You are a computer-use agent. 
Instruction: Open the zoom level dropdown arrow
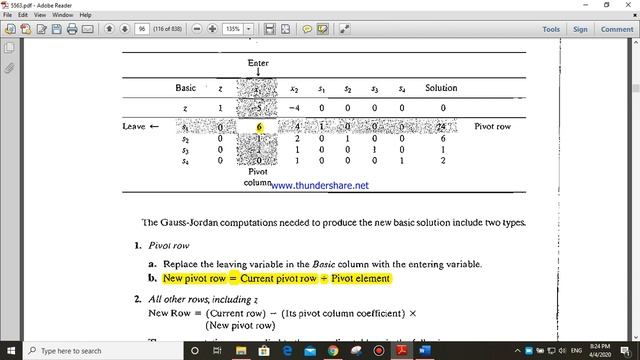tap(249, 29)
